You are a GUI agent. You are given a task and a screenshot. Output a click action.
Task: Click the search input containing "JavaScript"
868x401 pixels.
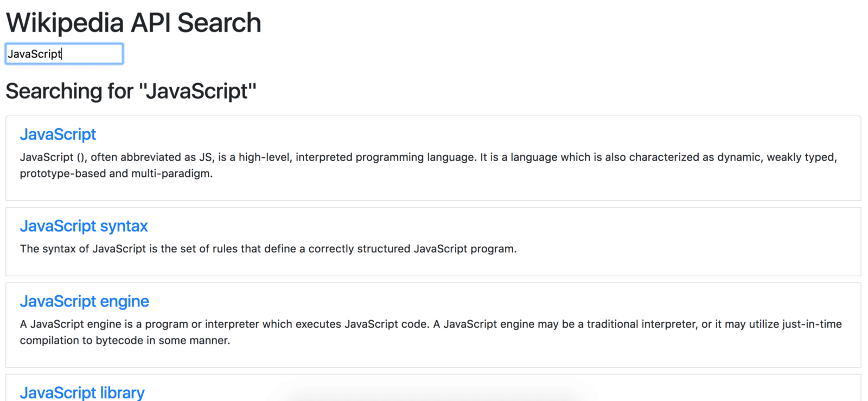tap(64, 54)
